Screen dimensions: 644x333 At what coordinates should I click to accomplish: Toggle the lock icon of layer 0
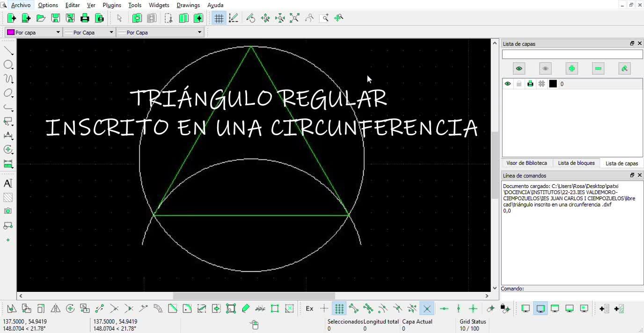519,84
